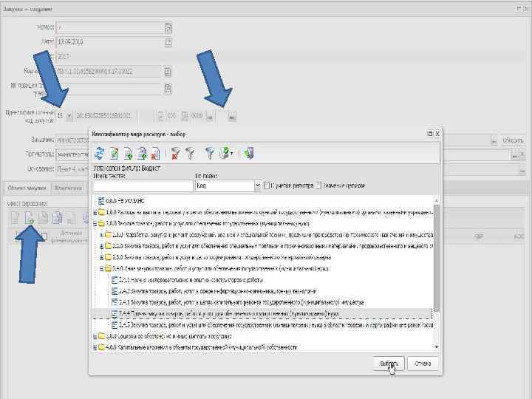Expand the 1.0.0 folder node
Screen dimensions: 532x399
[x=95, y=213]
